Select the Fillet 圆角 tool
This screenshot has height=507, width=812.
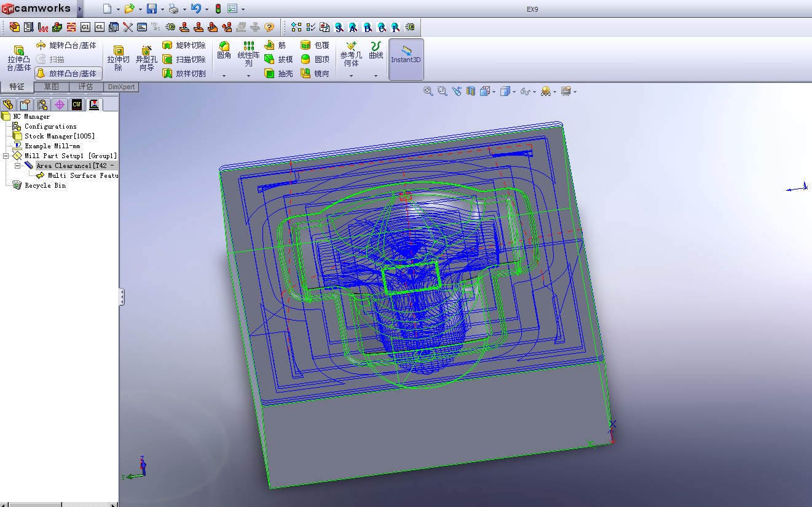224,51
